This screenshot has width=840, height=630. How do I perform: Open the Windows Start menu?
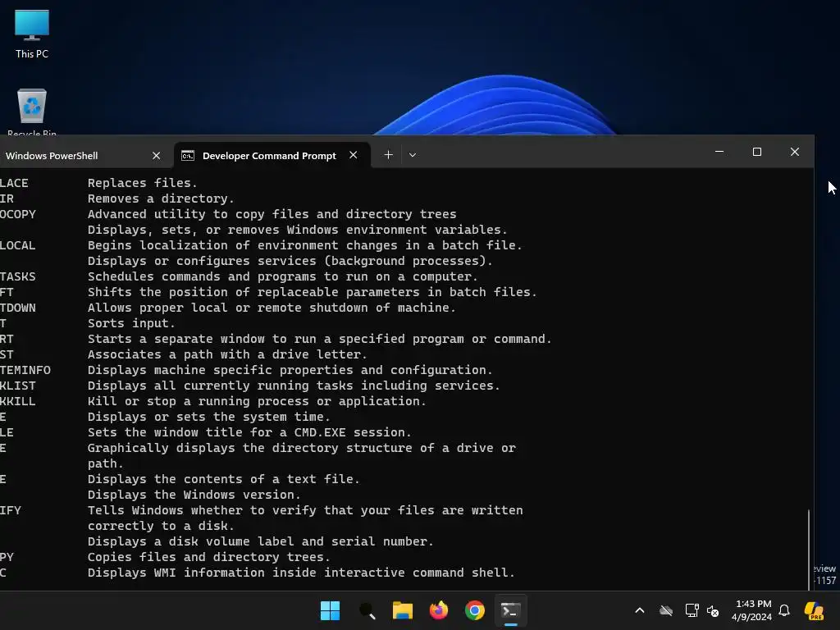click(x=330, y=610)
